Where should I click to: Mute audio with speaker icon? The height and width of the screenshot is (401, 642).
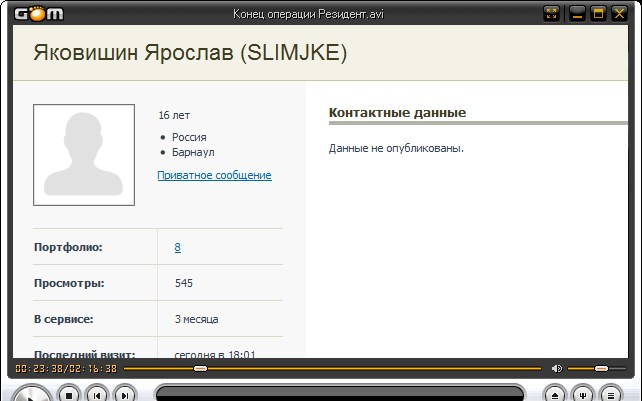point(557,368)
